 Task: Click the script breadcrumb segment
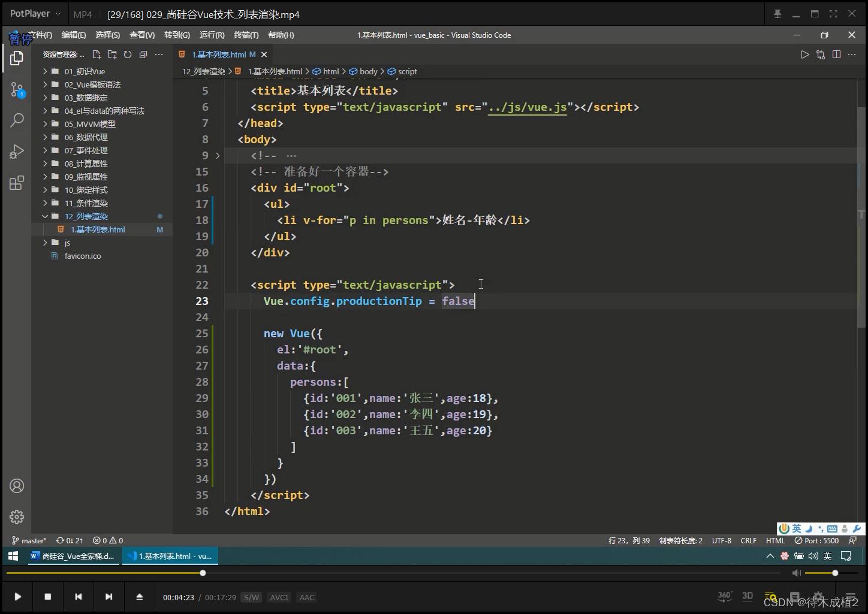point(402,71)
